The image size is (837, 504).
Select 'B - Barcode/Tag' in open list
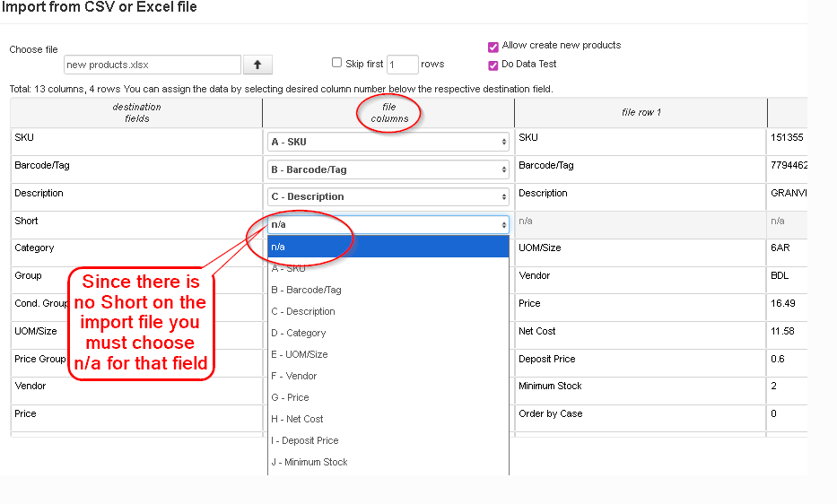pos(306,290)
